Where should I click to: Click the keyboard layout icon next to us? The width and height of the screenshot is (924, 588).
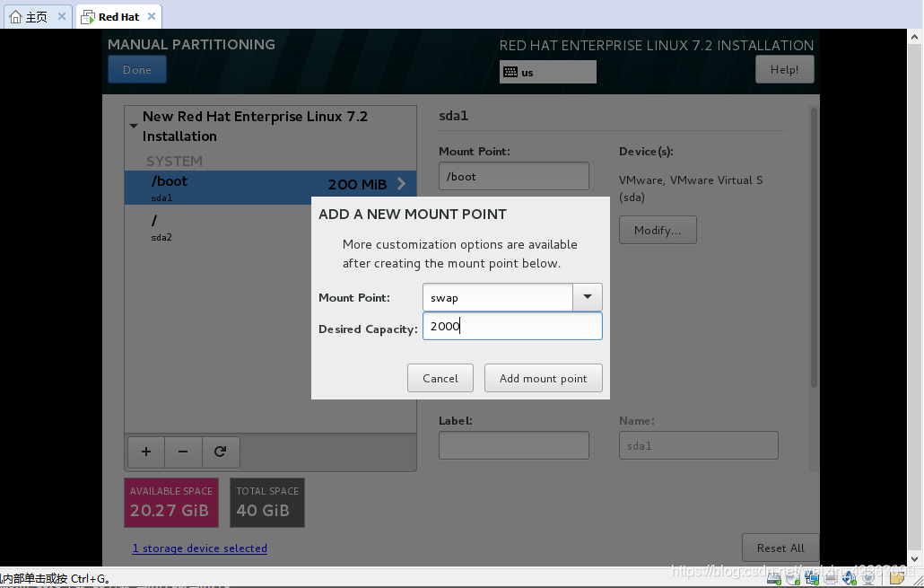[x=510, y=72]
